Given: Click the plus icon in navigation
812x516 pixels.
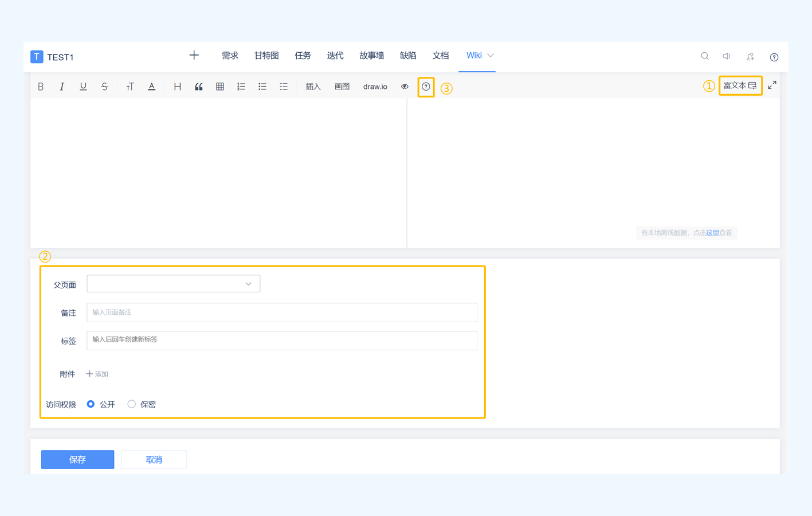Looking at the screenshot, I should click(x=194, y=55).
